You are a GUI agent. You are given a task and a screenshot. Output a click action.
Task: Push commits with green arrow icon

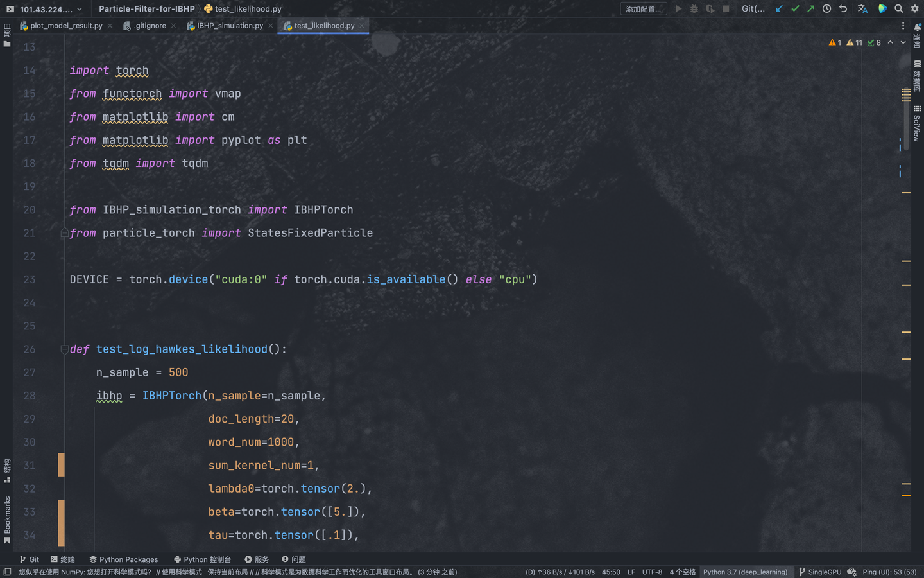click(x=810, y=9)
